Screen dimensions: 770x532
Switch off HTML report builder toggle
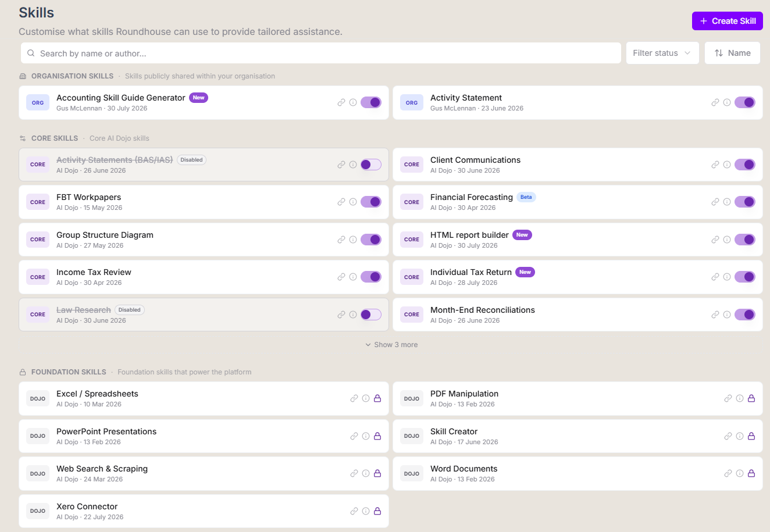tap(745, 240)
